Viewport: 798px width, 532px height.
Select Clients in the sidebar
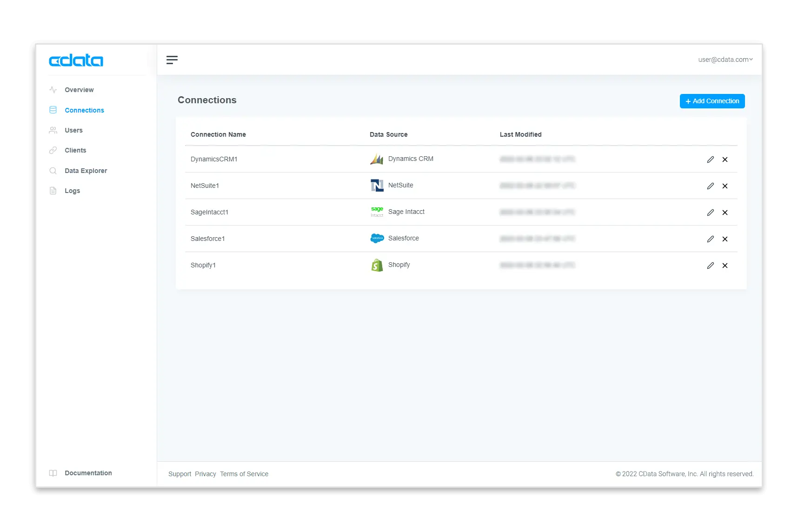75,150
